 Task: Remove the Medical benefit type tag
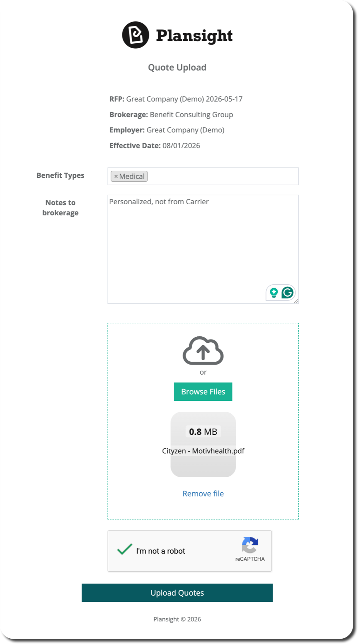[x=116, y=176]
